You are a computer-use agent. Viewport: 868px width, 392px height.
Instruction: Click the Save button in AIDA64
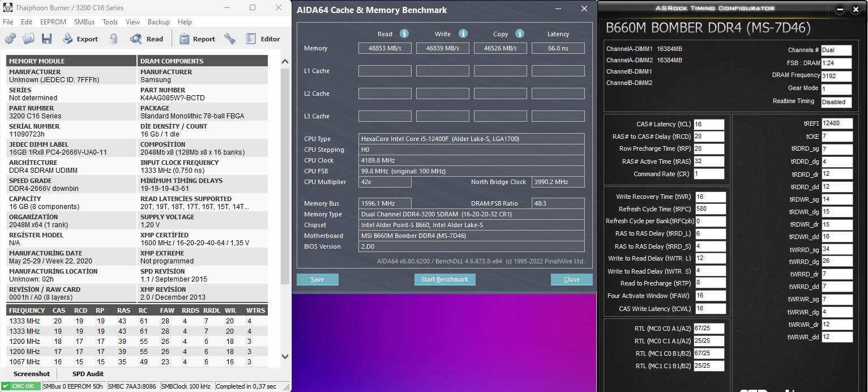pos(318,279)
